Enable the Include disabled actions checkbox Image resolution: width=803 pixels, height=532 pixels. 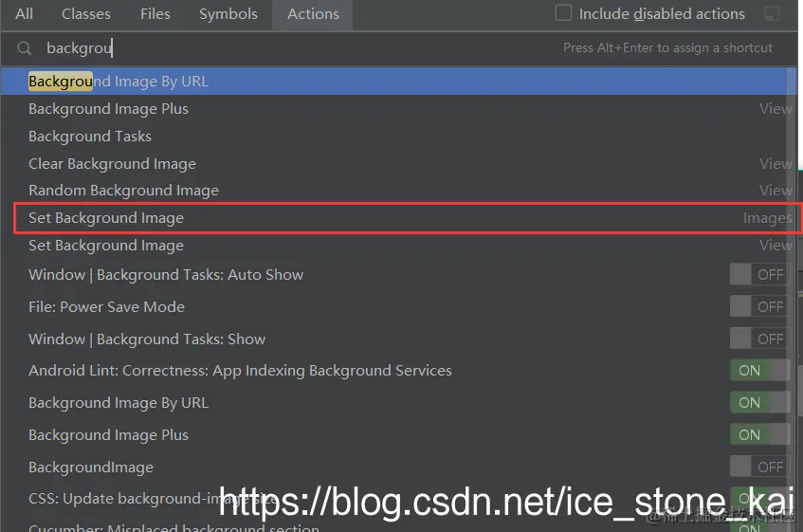563,12
